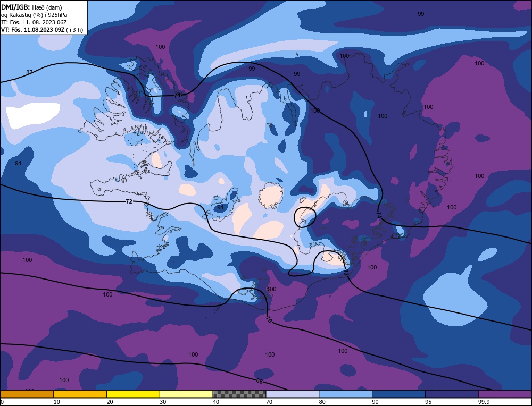Viewport: 532px width, 406px height.
Task: Click the '70' contour label on the map
Action: (269, 319)
